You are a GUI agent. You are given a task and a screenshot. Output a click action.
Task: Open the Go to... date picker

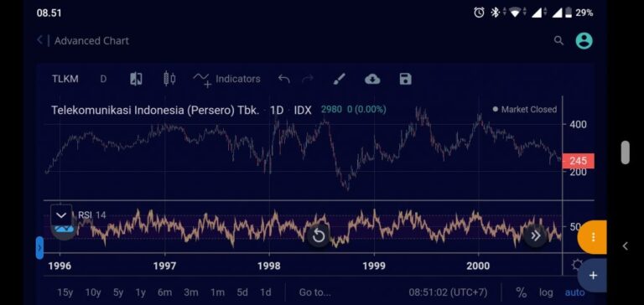pos(315,292)
